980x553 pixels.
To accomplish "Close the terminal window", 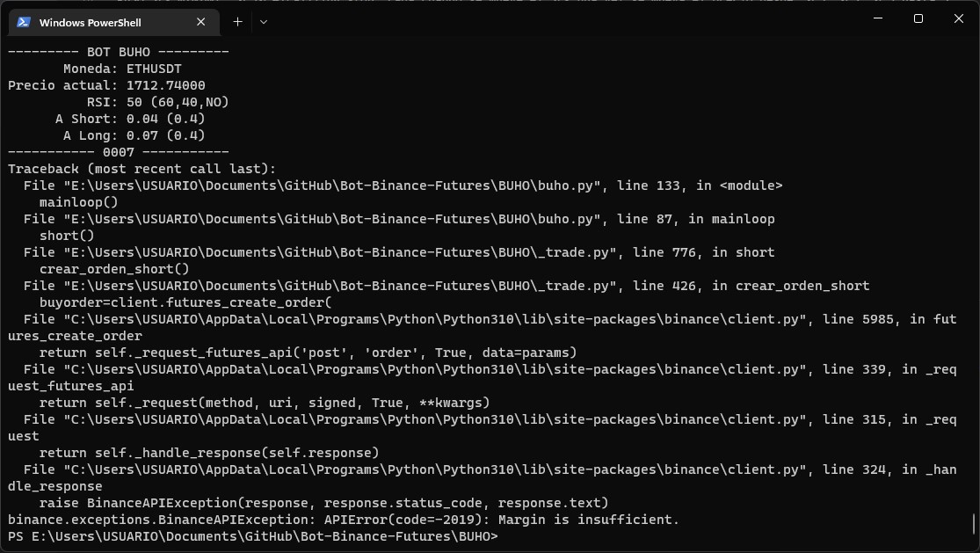I will pos(958,19).
